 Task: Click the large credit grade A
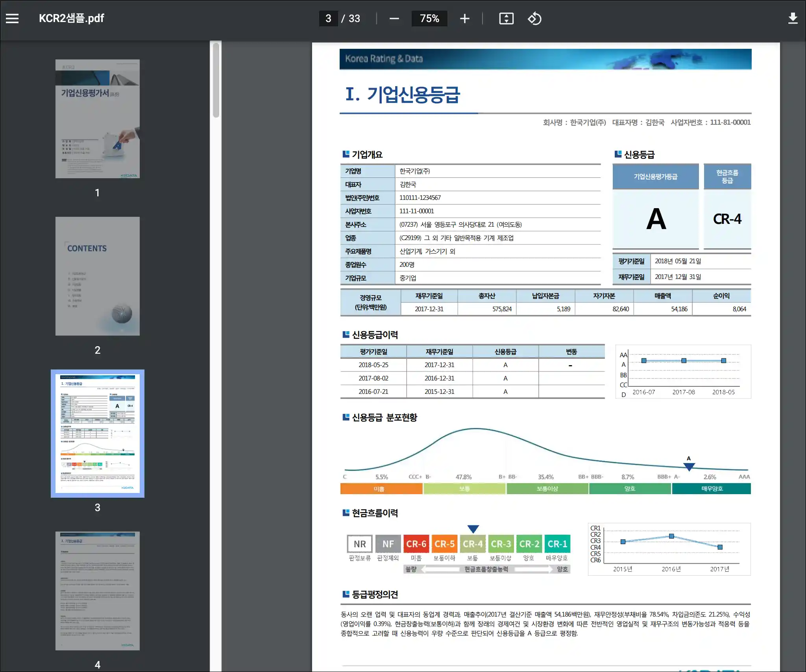656,219
